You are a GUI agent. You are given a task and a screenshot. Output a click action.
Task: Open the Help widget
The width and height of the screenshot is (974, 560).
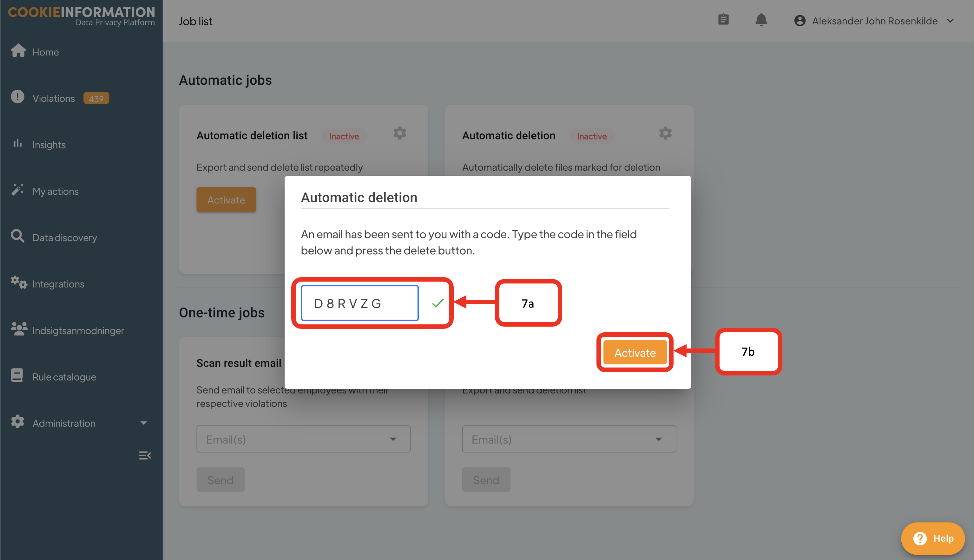932,538
